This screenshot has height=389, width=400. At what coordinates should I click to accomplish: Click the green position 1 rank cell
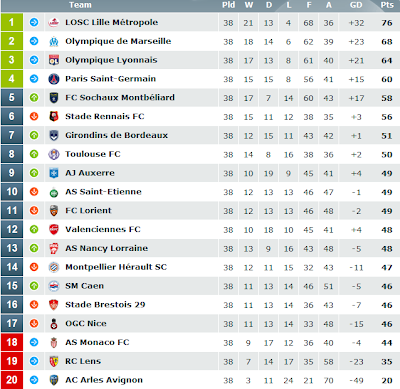pos(12,22)
